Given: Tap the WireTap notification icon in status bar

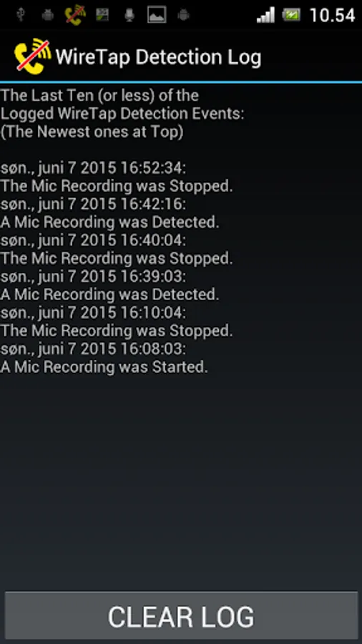Looking at the screenshot, I should point(74,15).
